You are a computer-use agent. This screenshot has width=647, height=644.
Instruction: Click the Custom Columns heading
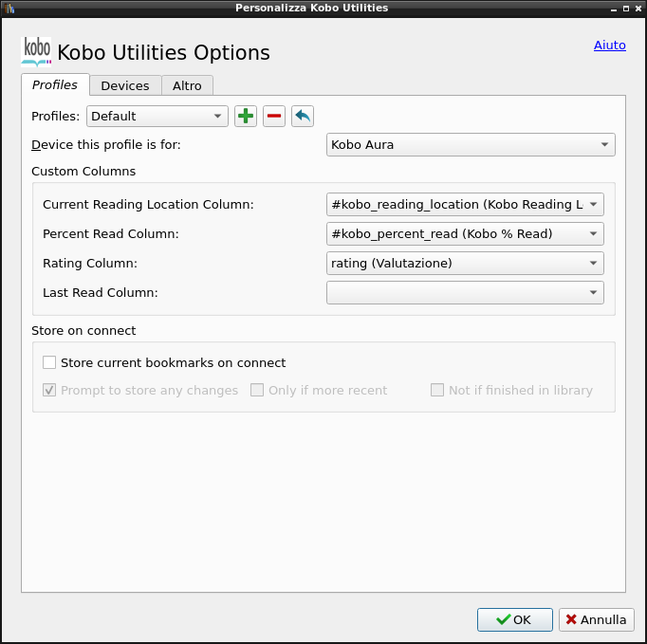coord(83,172)
